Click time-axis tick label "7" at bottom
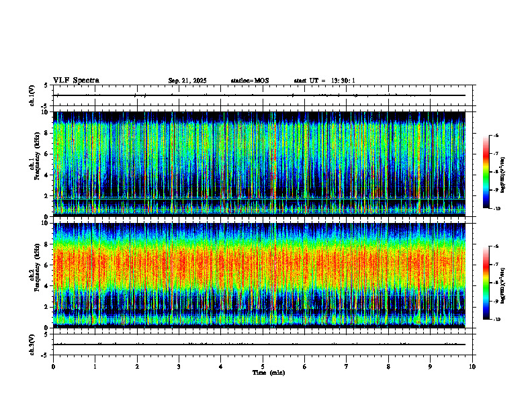The image size is (532, 411). pyautogui.click(x=347, y=367)
